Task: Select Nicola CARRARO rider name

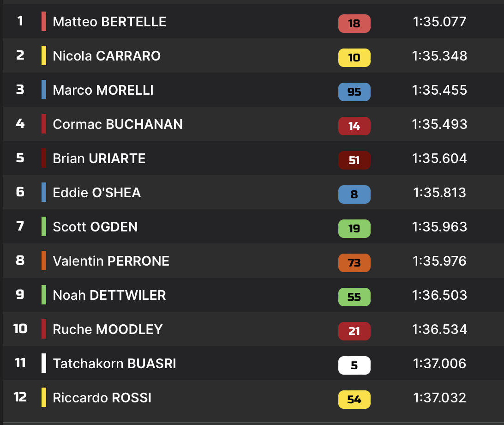Action: (107, 56)
